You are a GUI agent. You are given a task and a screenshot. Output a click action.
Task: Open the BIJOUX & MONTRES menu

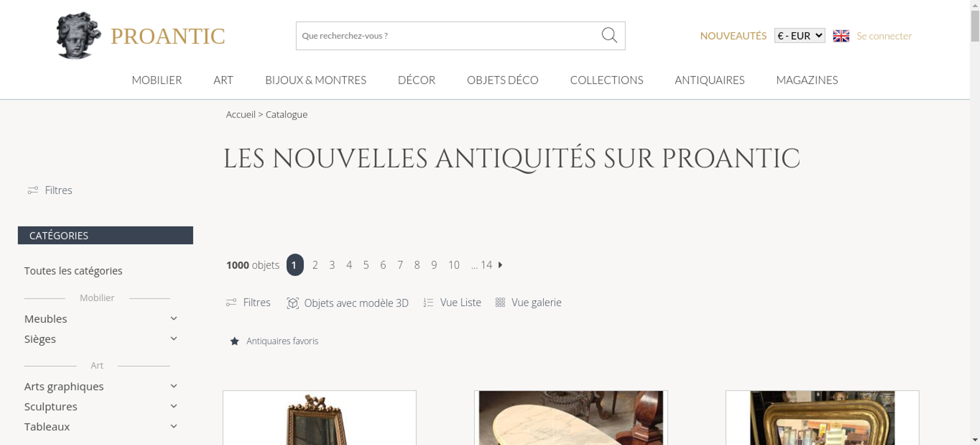click(x=316, y=80)
